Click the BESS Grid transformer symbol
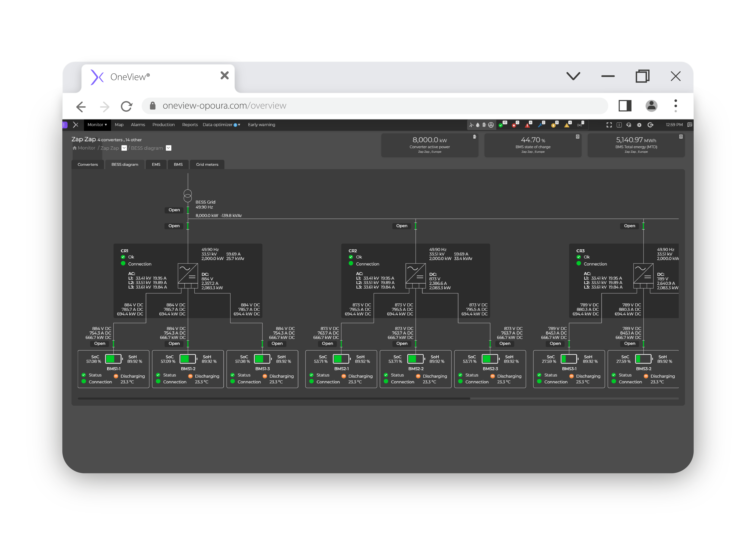The height and width of the screenshot is (535, 756). [188, 196]
